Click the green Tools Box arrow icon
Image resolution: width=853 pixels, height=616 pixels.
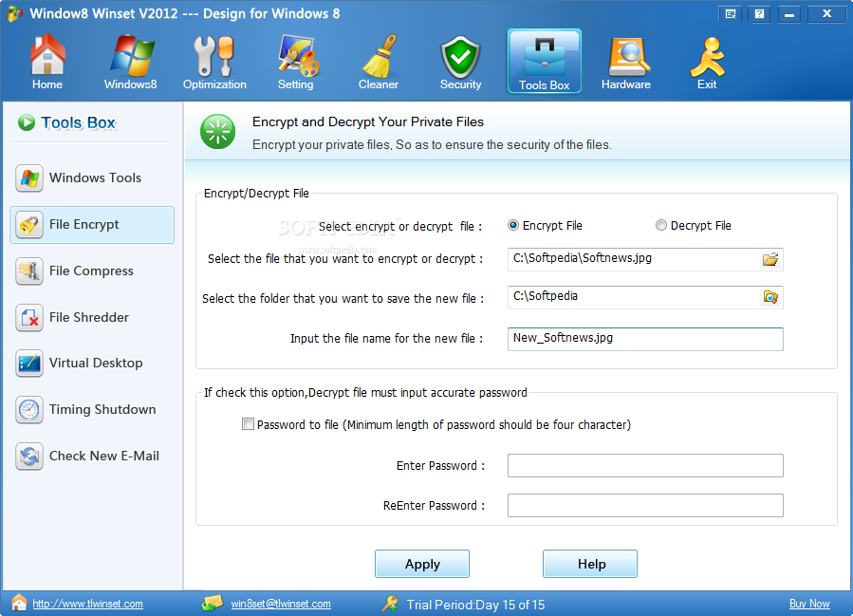pyautogui.click(x=27, y=122)
